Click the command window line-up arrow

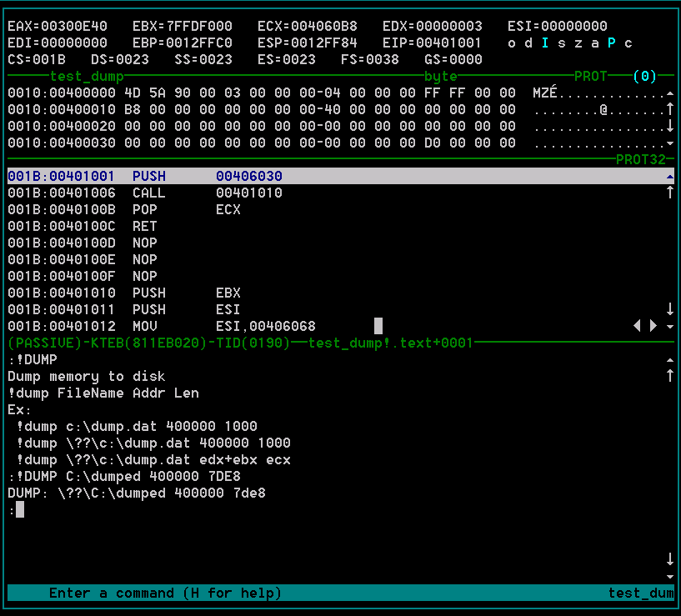(x=670, y=376)
